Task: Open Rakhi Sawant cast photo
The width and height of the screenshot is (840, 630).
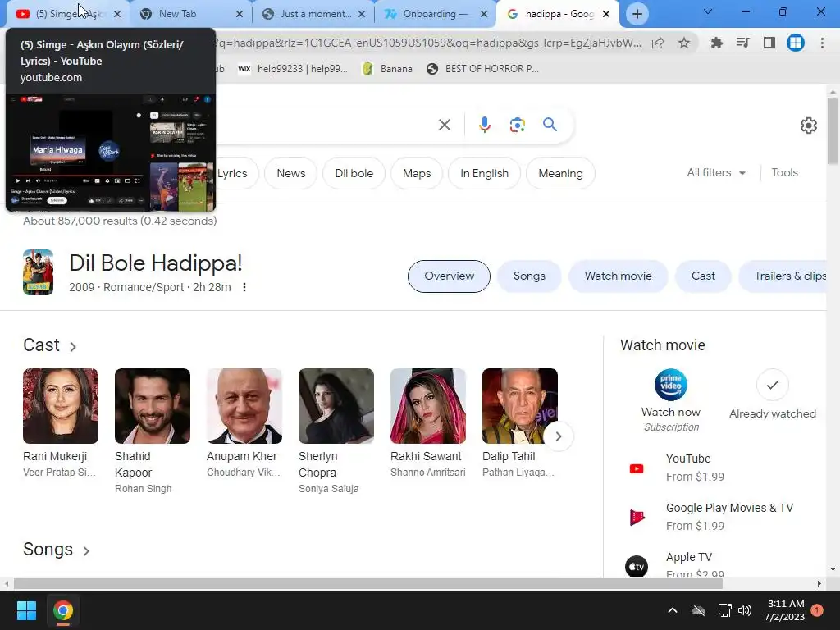Action: [428, 405]
